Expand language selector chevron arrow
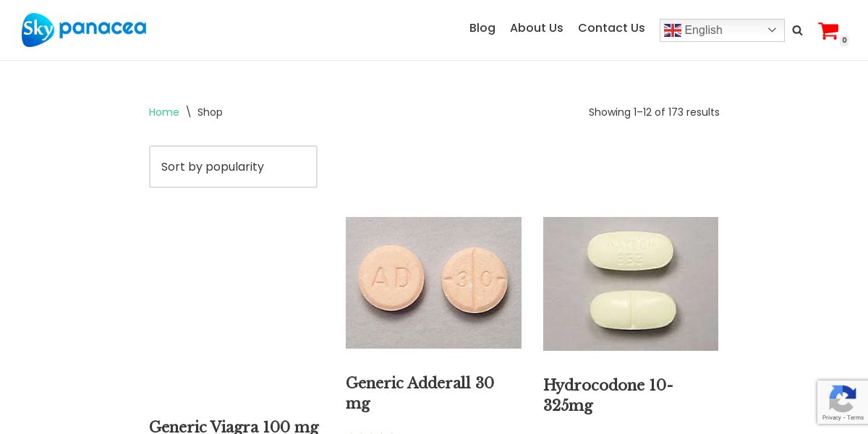 click(x=772, y=30)
